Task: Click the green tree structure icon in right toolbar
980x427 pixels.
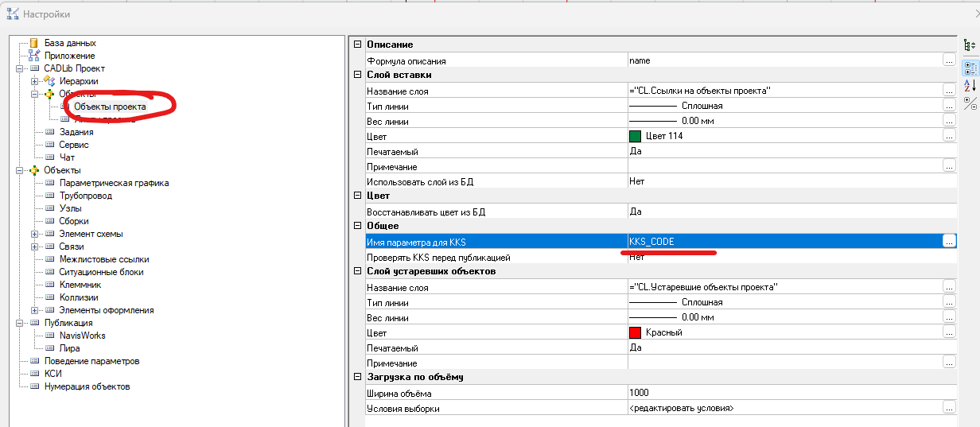Action: [x=970, y=47]
